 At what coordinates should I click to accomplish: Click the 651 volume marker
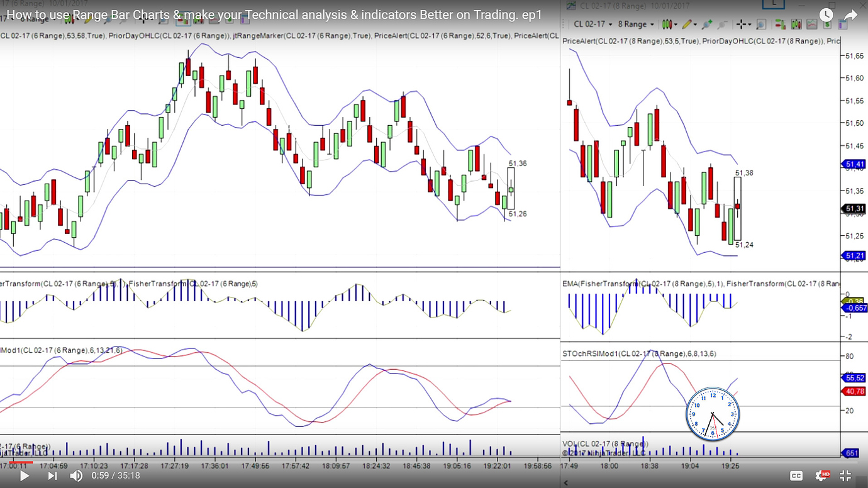tap(851, 453)
